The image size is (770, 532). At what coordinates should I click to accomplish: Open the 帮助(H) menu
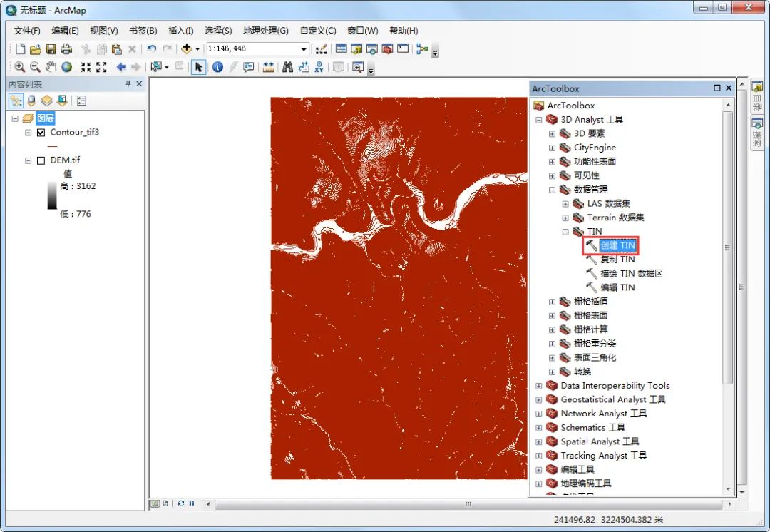[x=404, y=31]
